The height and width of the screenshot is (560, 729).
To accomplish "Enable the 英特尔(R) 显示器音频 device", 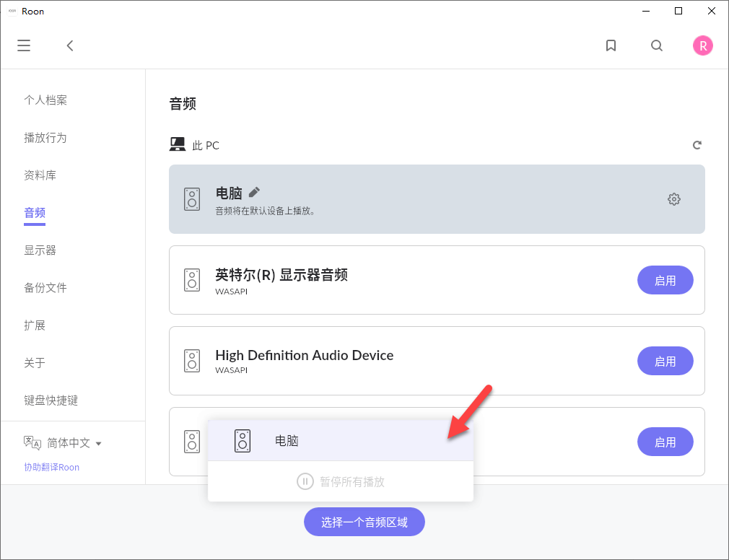I will pos(665,280).
